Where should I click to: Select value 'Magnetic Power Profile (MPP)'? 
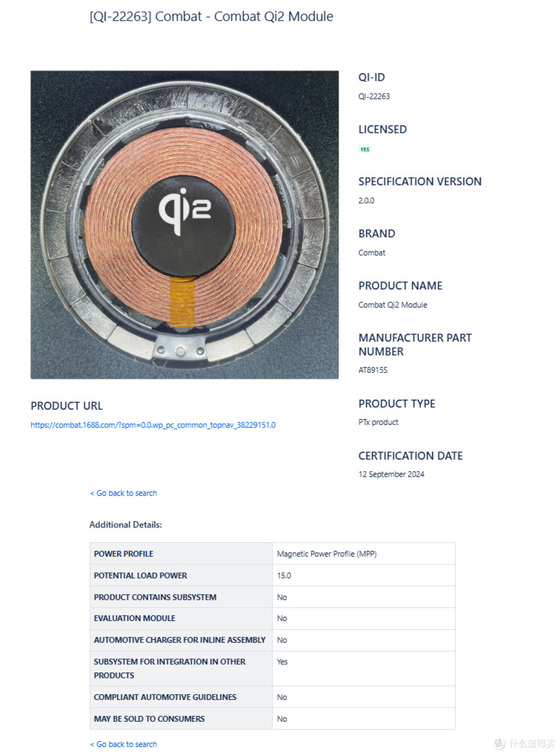point(327,554)
